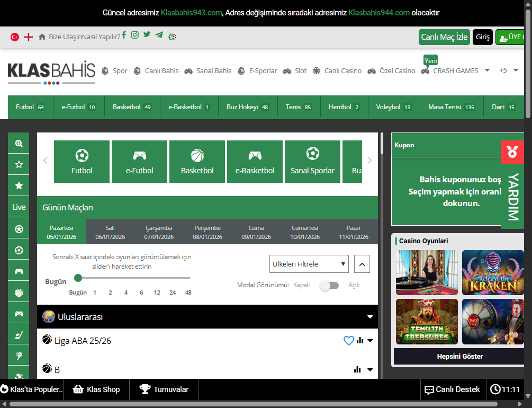Select the Salı 06/01/2026 date tab
Viewport: 532px width, 408px height.
click(x=110, y=232)
